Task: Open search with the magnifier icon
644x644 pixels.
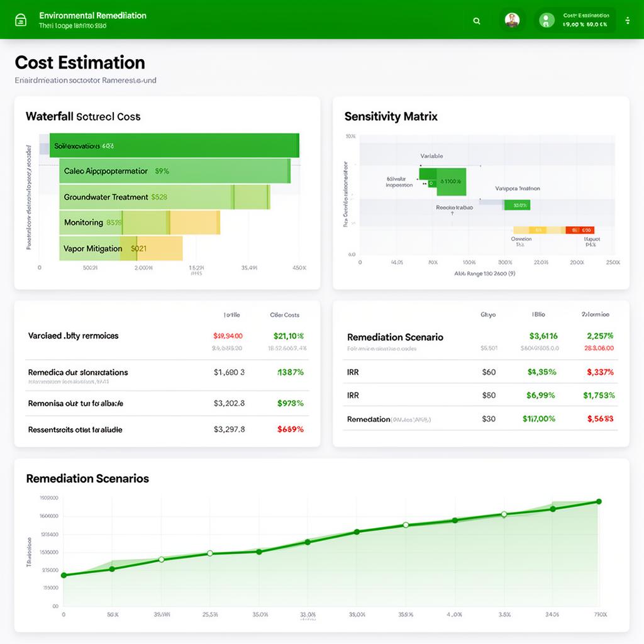Action: click(x=477, y=21)
